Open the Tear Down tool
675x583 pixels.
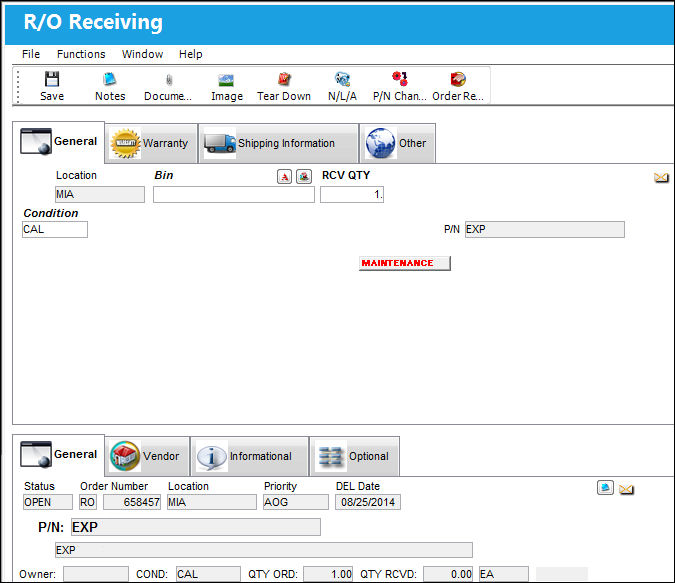pos(284,79)
